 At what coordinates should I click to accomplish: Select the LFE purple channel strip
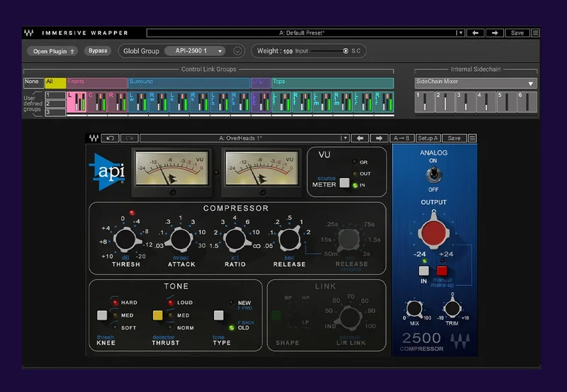[x=261, y=101]
